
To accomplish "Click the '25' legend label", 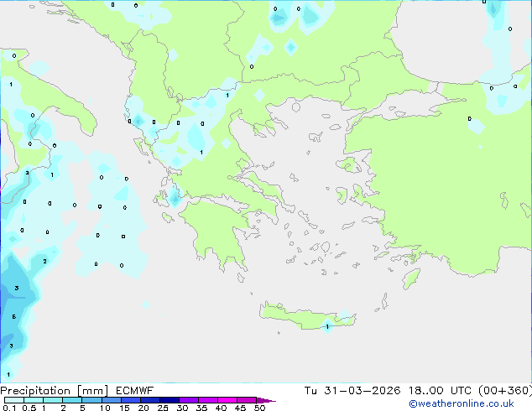I will (163, 408).
